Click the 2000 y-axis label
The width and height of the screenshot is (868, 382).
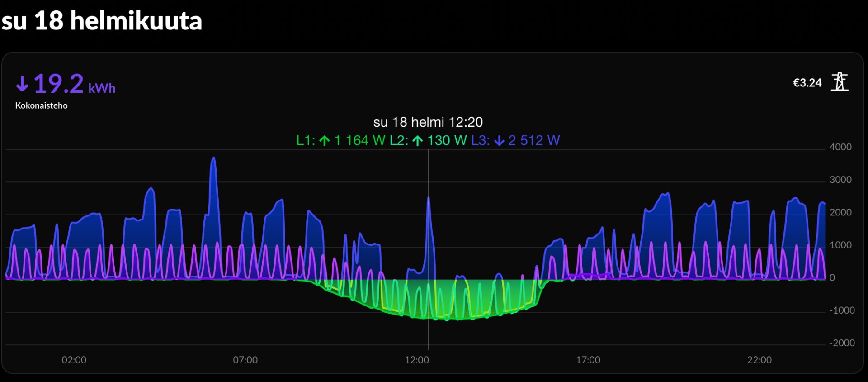[x=840, y=212]
